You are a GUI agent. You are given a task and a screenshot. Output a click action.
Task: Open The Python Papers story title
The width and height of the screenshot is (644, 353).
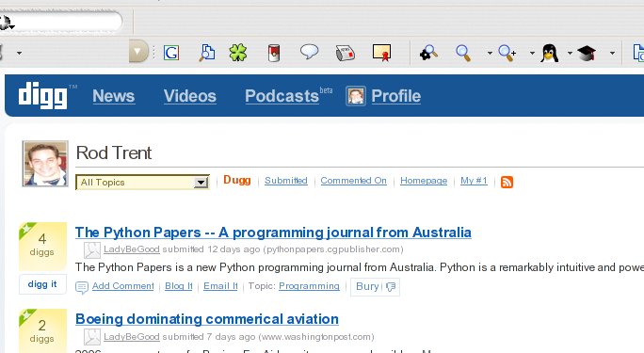point(273,233)
